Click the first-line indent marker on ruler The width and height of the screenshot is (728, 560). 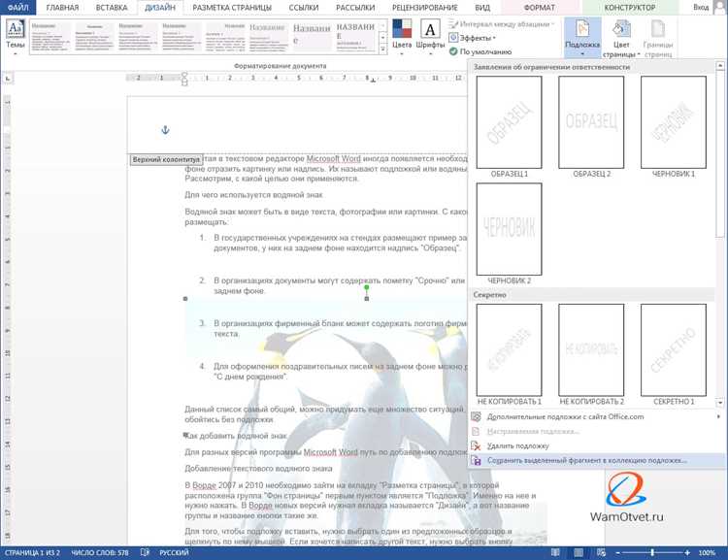pyautogui.click(x=184, y=76)
